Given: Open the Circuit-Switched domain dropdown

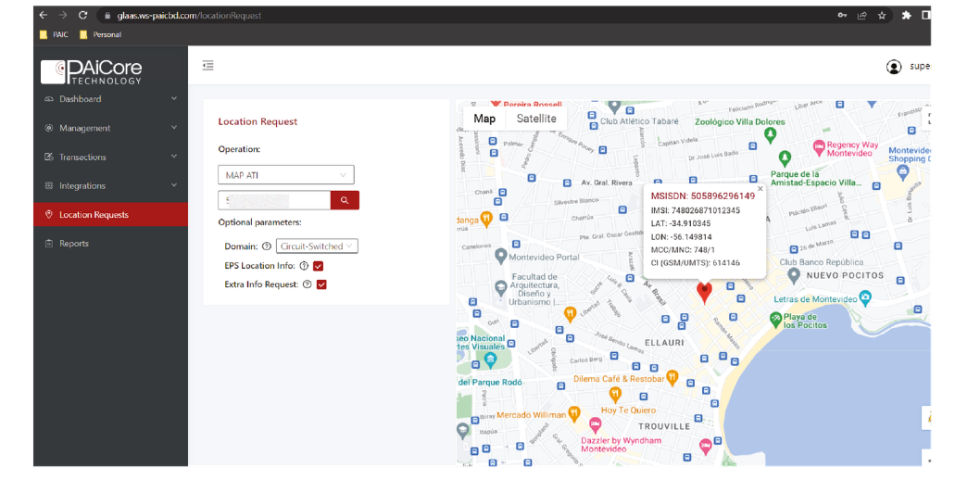Looking at the screenshot, I should coord(317,246).
